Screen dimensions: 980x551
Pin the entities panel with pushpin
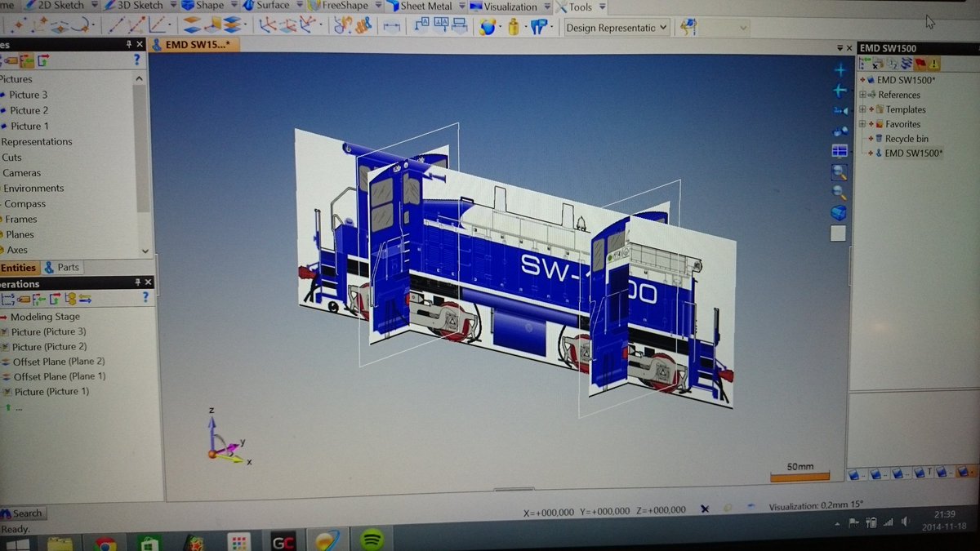[x=129, y=44]
